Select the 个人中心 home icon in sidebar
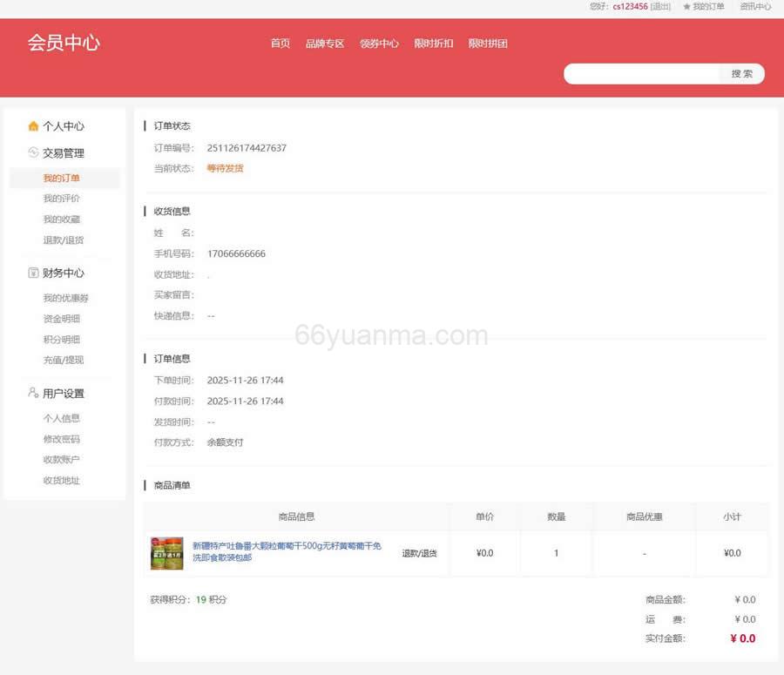The width and height of the screenshot is (784, 675). pyautogui.click(x=33, y=125)
